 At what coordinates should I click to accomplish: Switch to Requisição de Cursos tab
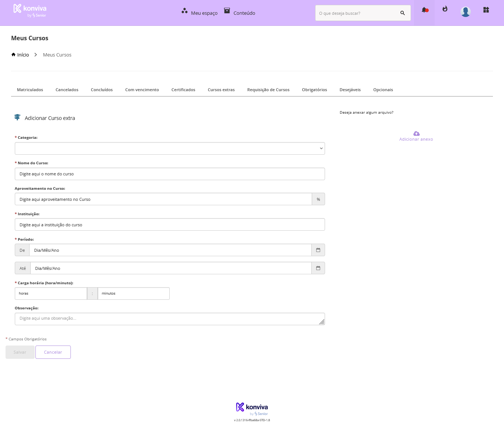[268, 90]
